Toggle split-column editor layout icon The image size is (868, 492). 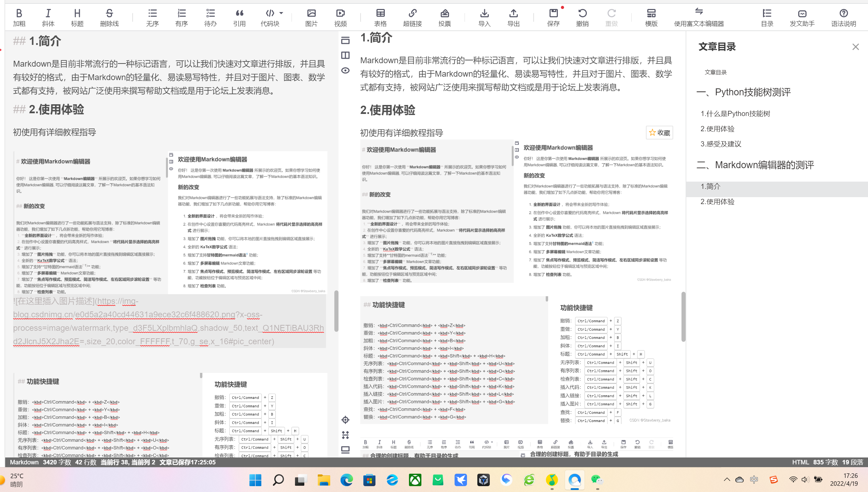pyautogui.click(x=345, y=55)
